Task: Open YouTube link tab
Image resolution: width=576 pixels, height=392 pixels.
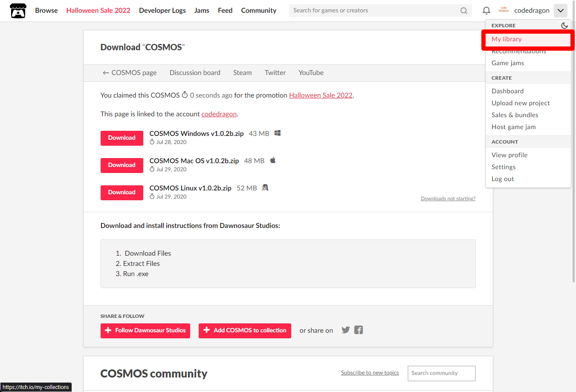Action: [x=311, y=73]
